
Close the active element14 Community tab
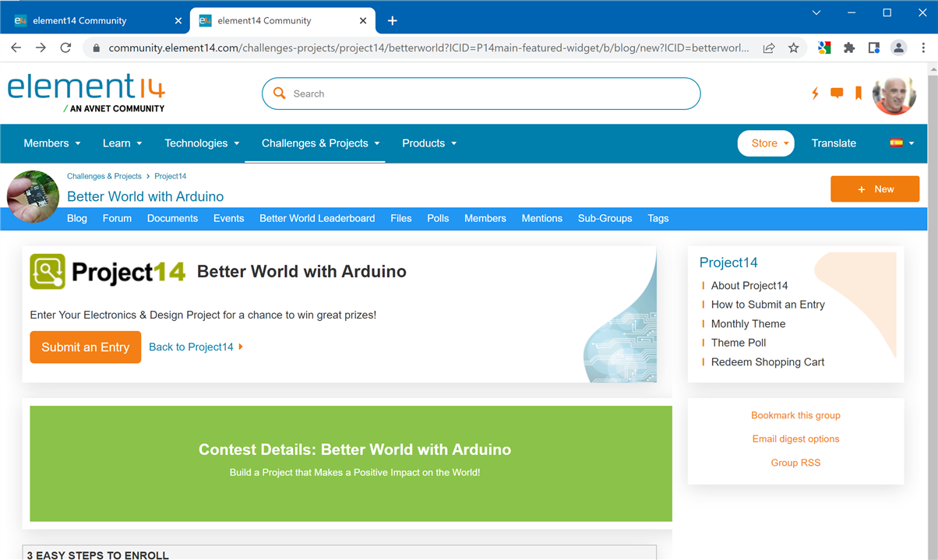[x=363, y=21]
